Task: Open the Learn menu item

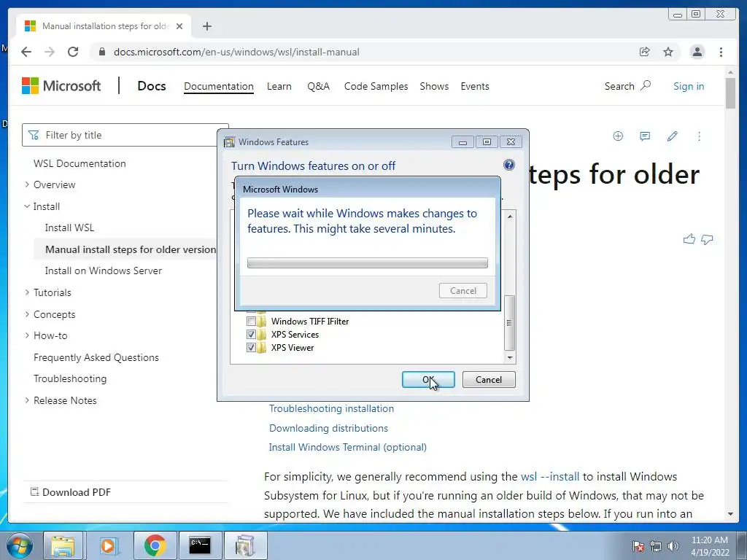Action: tap(279, 86)
